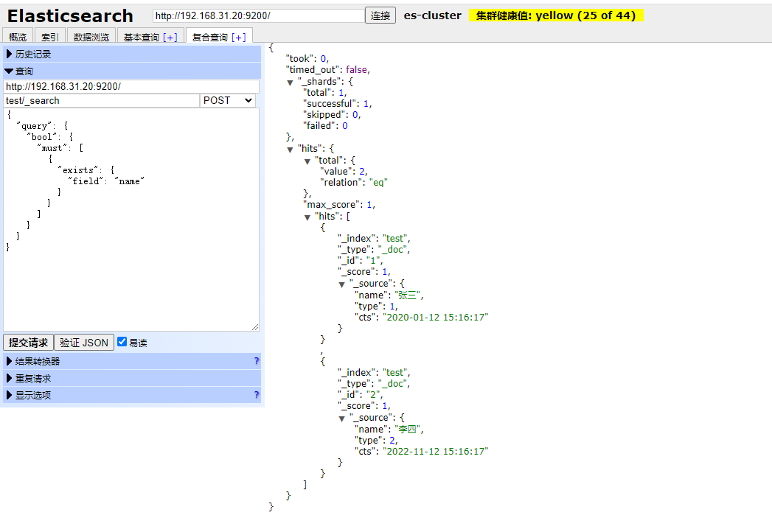Image resolution: width=772 pixels, height=532 pixels.
Task: Add a new 复合查询 tab with [+]
Action: point(239,38)
